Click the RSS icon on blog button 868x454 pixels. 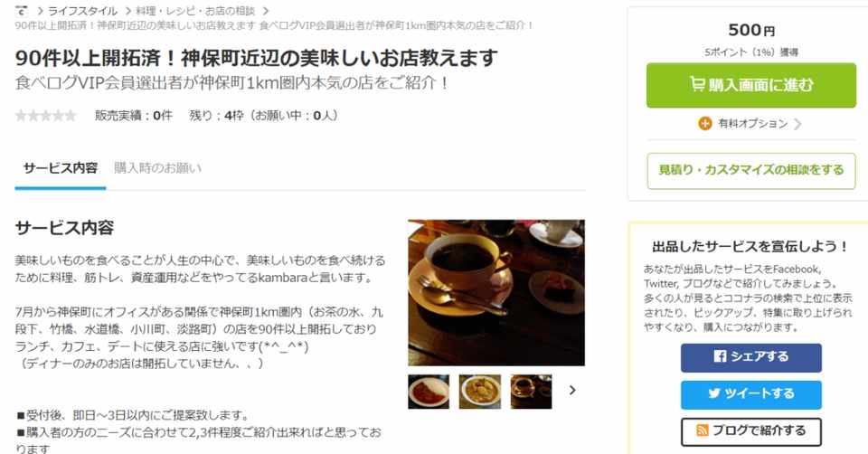702,430
